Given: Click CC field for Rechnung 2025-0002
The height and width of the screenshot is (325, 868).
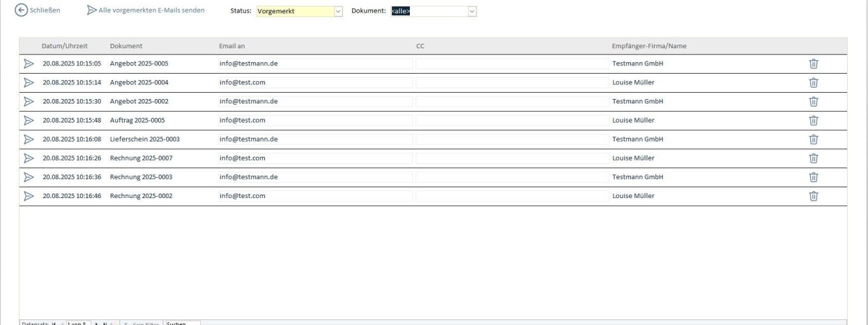Looking at the screenshot, I should (x=512, y=196).
